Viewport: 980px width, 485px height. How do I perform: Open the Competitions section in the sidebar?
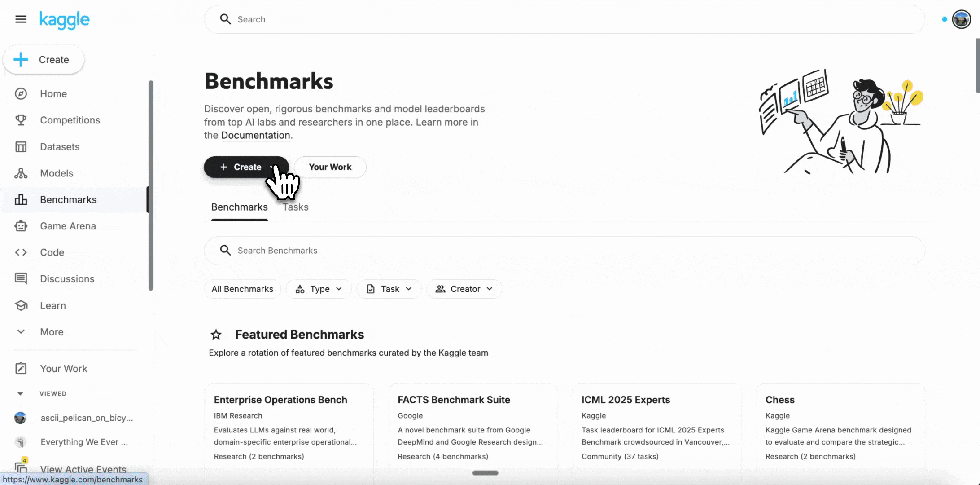click(70, 120)
